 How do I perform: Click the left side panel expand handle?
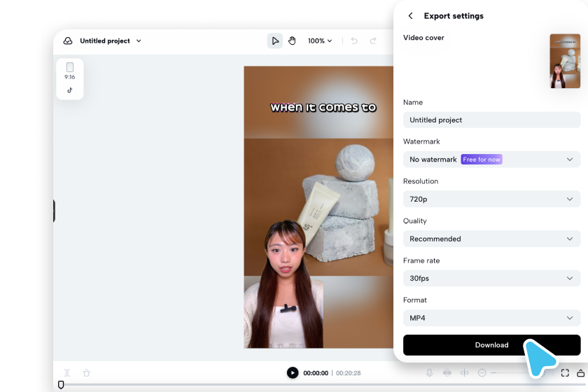pos(54,211)
